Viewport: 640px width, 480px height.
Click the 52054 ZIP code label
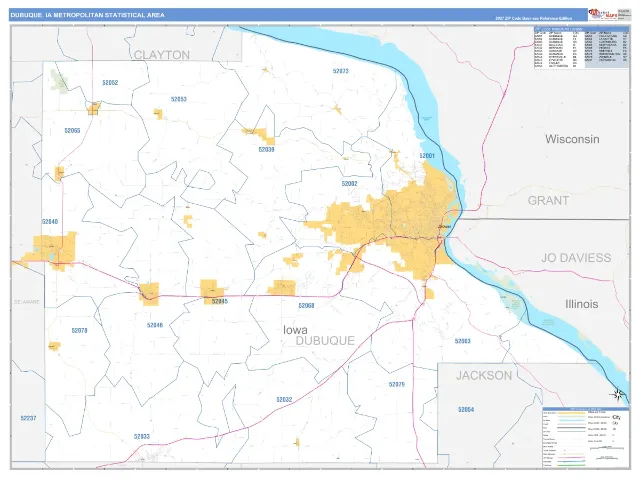tap(466, 410)
